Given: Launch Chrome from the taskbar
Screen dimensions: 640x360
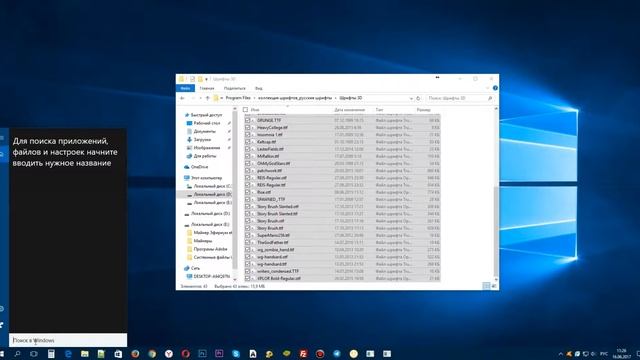Looking at the screenshot, I should (152, 354).
